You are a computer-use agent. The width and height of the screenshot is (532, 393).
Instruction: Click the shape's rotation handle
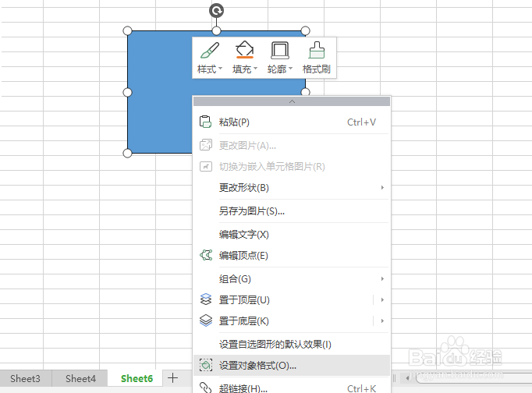click(x=216, y=10)
